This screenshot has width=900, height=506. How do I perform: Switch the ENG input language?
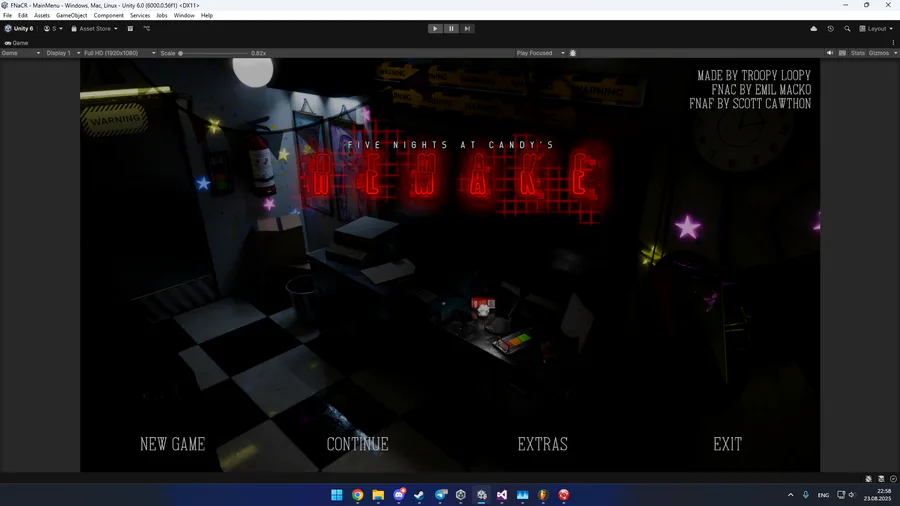823,495
